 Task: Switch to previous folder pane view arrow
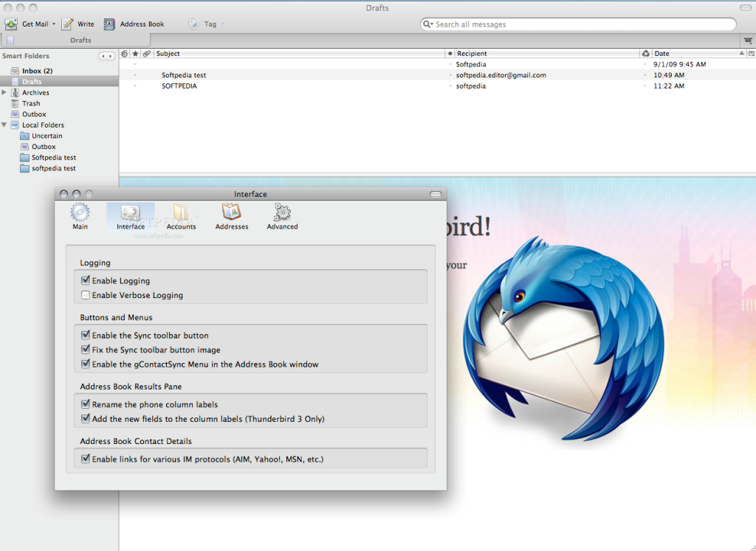coord(103,56)
